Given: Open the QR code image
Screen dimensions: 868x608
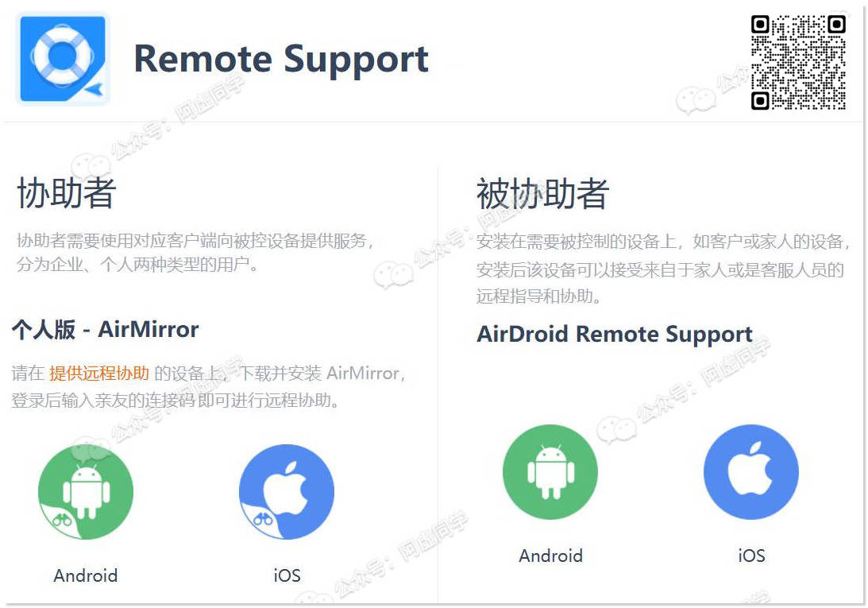Looking at the screenshot, I should (x=797, y=62).
